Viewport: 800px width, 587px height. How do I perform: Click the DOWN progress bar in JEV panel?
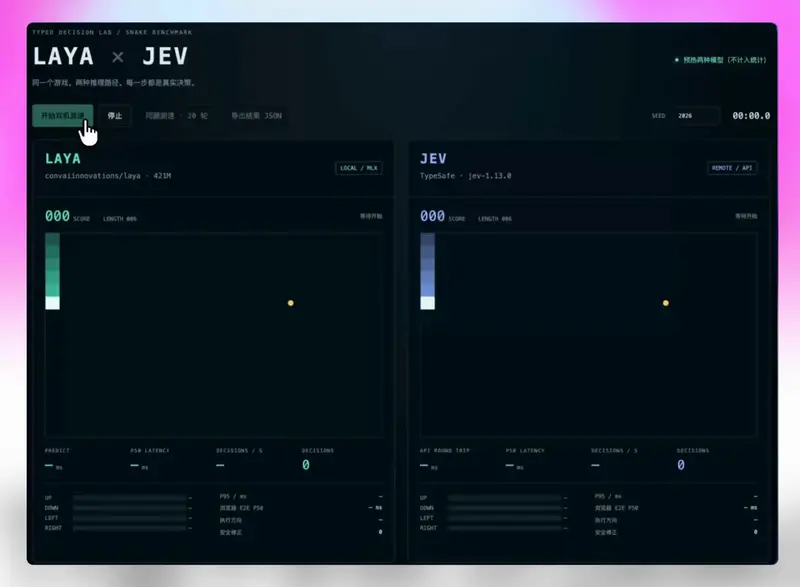[x=505, y=508]
